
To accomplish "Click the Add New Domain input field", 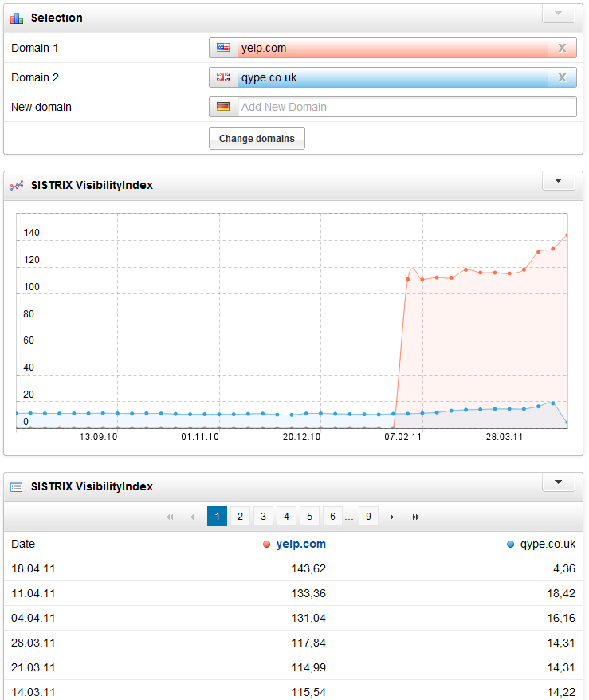I will pos(406,107).
